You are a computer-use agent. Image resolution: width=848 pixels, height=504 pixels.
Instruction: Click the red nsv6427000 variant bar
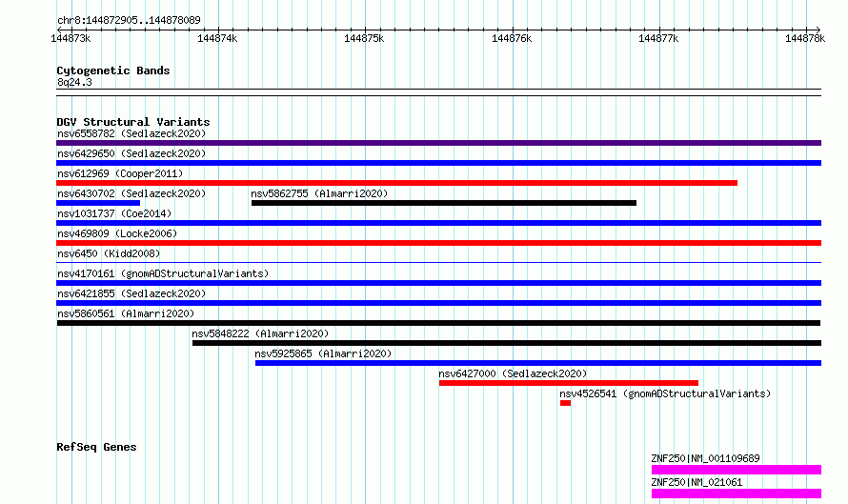coord(569,383)
